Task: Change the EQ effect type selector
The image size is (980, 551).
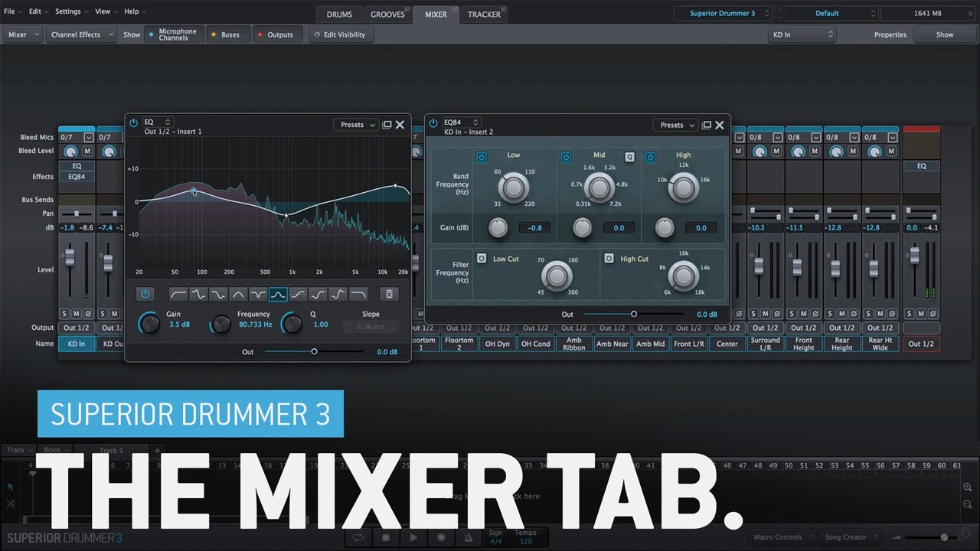Action: coord(158,122)
